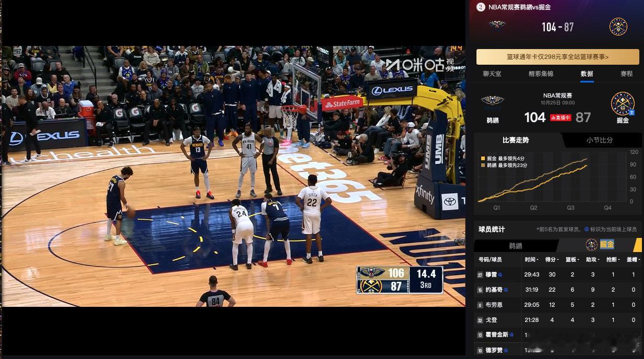This screenshot has height=359, width=644.
Task: Click the NBA常规赛鹈鹕vs掘金 title text
Action: click(x=520, y=7)
